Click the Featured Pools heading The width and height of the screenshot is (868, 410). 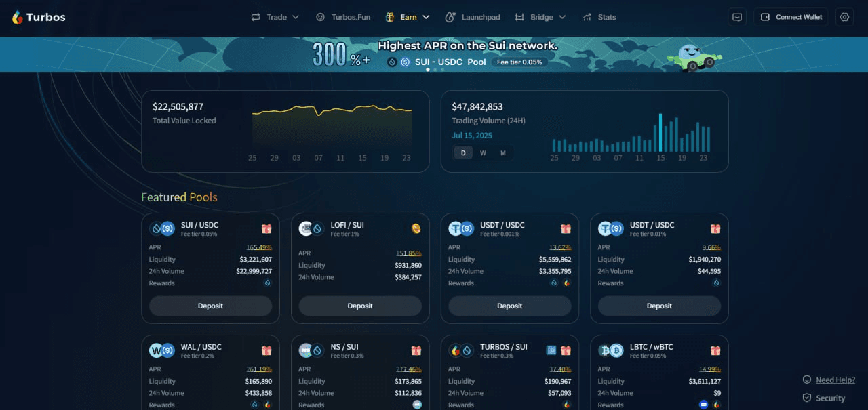click(179, 197)
